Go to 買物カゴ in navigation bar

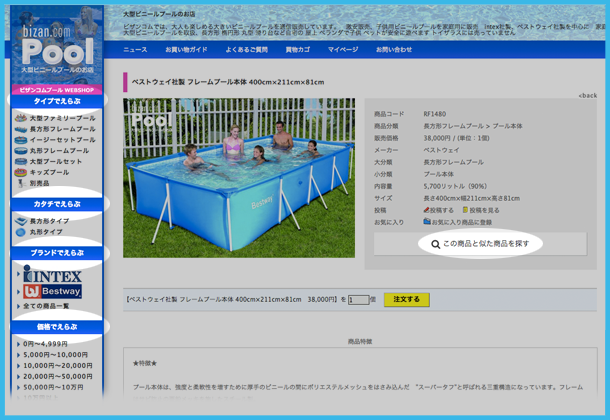[x=297, y=49]
